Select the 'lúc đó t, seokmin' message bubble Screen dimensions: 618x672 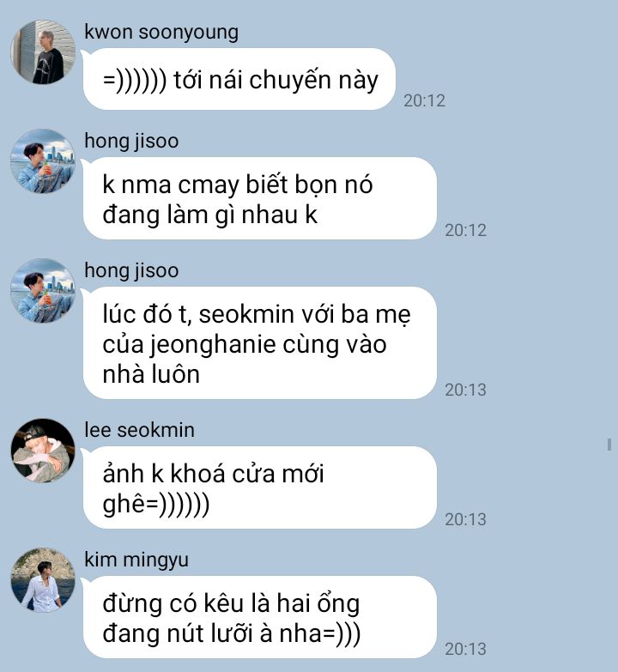(260, 342)
